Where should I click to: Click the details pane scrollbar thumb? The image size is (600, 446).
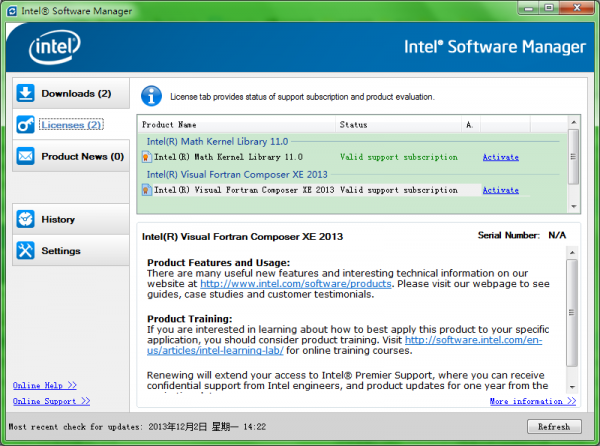click(572, 313)
